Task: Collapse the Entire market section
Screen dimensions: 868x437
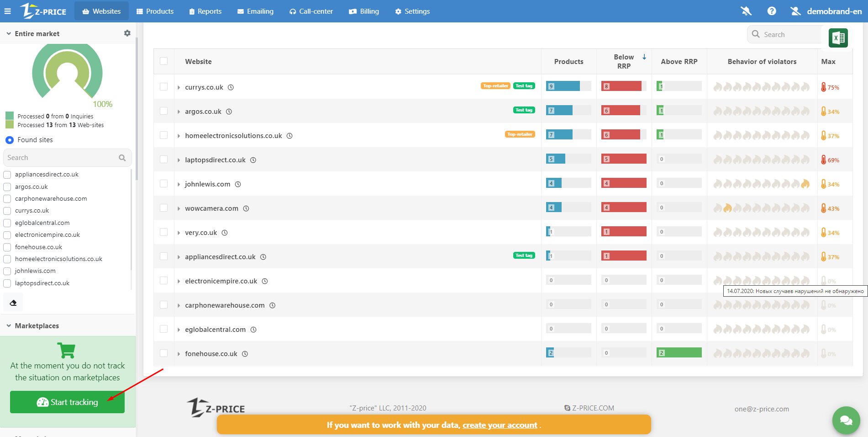Action: tap(9, 33)
